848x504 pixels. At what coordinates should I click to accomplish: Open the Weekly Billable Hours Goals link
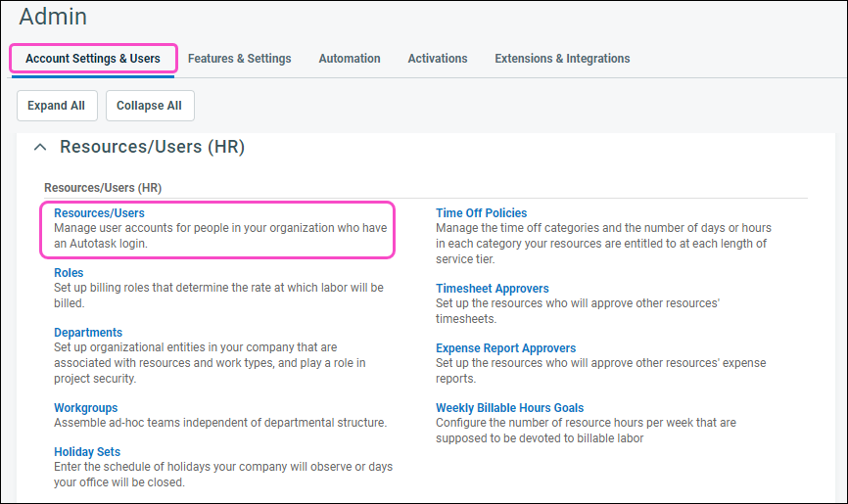(x=509, y=408)
